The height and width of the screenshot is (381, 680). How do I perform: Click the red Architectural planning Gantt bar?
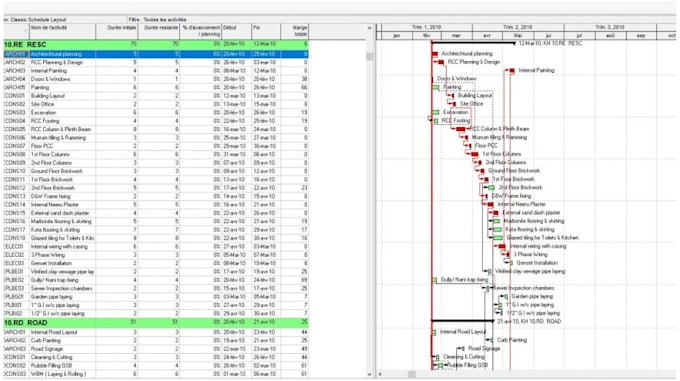pyautogui.click(x=435, y=54)
